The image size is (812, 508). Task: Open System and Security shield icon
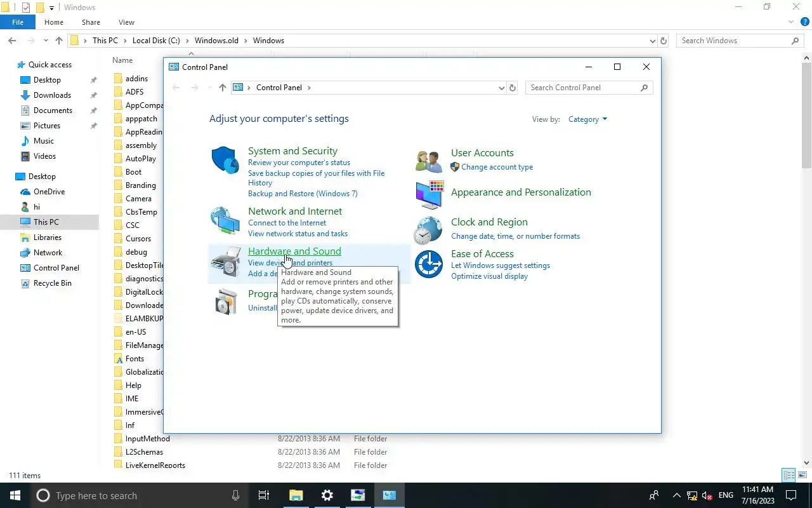[225, 160]
